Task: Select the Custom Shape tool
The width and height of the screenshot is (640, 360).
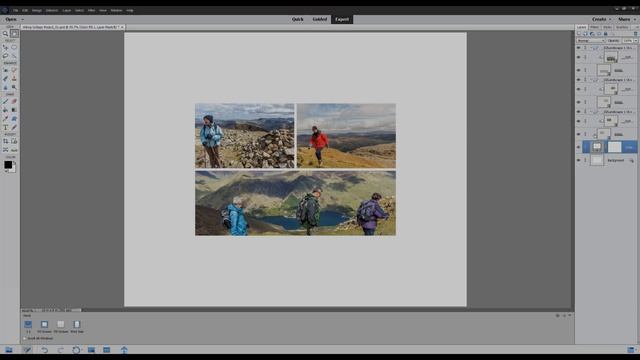Action: click(14, 119)
